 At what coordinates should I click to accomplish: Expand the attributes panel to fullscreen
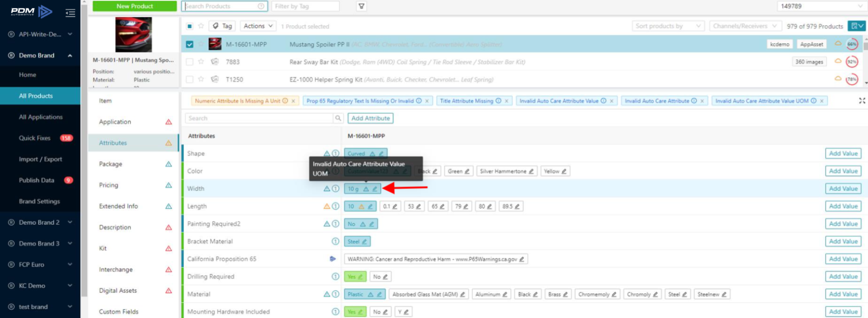862,101
